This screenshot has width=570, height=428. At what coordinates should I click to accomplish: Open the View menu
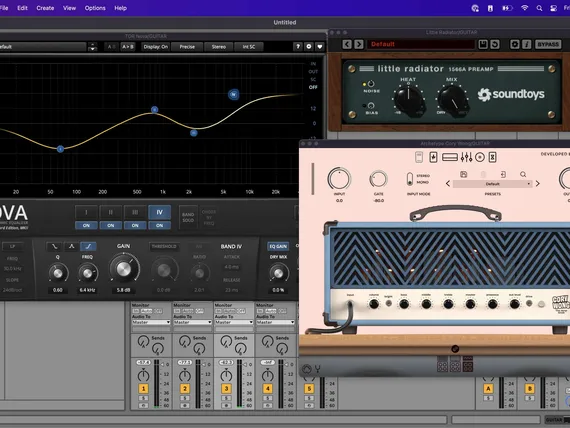69,8
